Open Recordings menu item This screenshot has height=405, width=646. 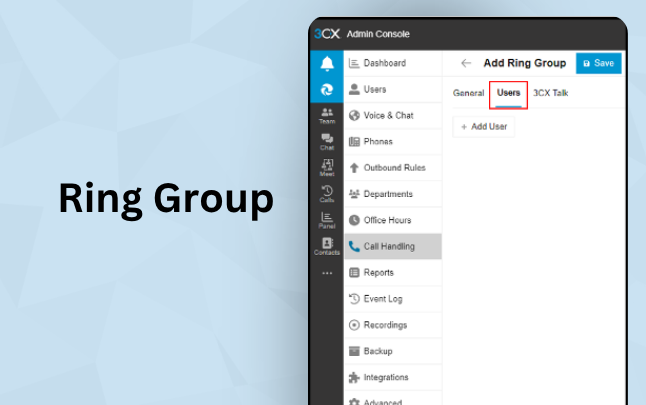(393, 325)
